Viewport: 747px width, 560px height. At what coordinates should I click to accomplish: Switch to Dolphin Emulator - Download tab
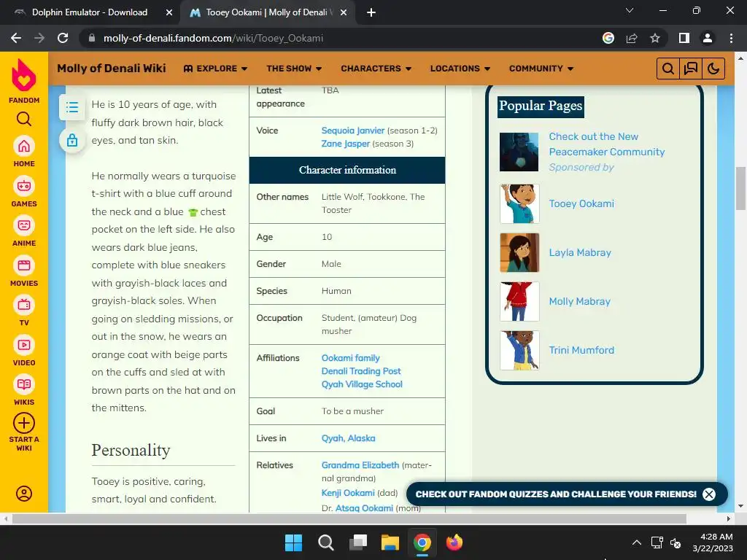90,12
